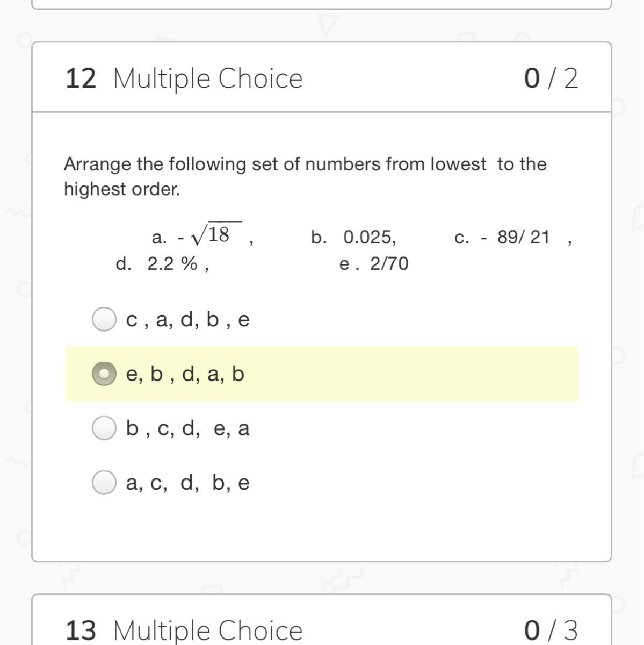Choose the radio button for b, c, d, e, a
Screen dimensions: 644x645
tap(104, 428)
